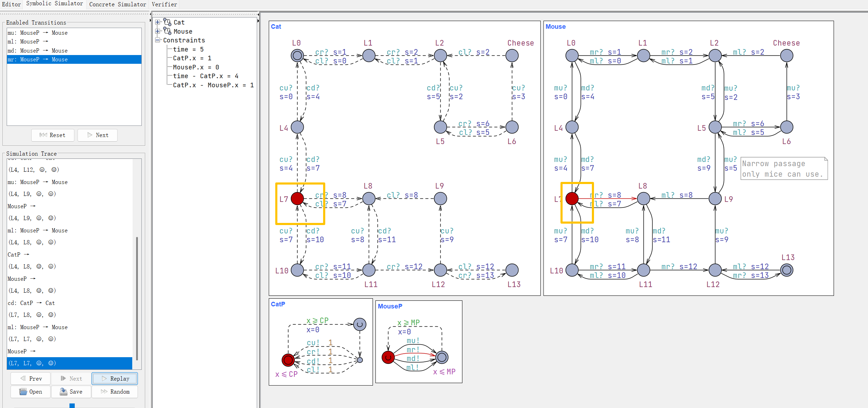The image size is (868, 408).
Task: Select 'time = 5' constraint item
Action: coord(188,49)
